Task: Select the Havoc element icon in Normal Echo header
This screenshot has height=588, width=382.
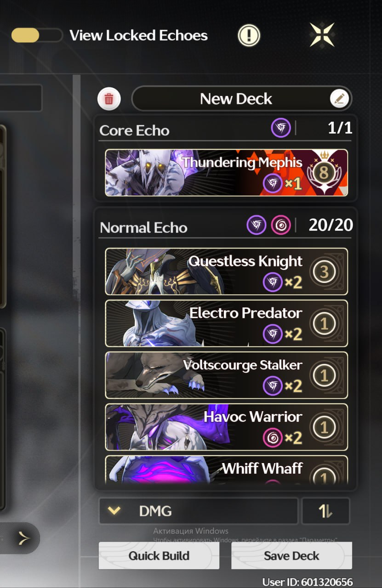Action: tap(280, 225)
